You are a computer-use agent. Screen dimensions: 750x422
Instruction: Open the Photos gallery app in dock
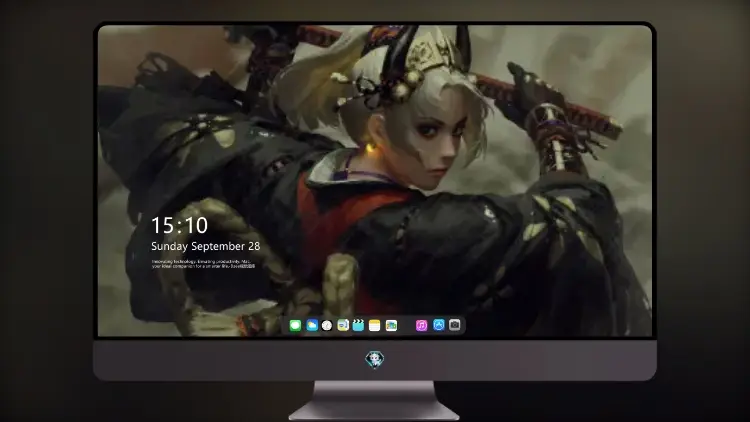(391, 325)
